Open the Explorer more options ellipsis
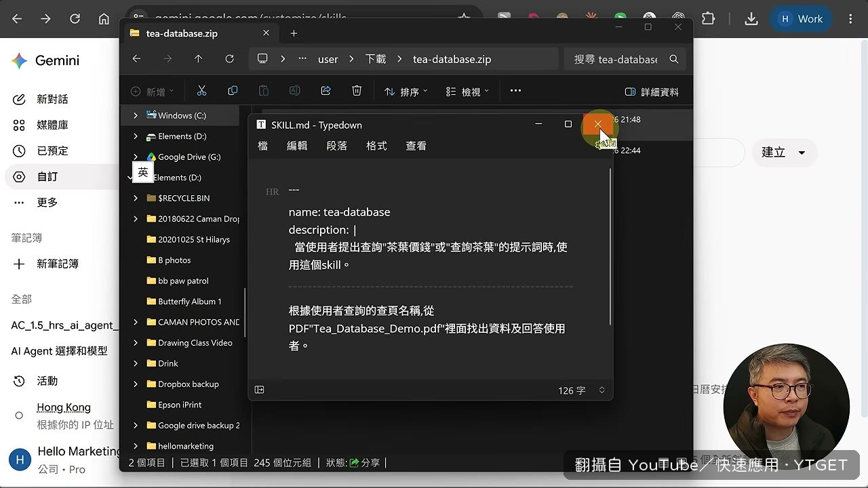The image size is (868, 488). coord(515,91)
